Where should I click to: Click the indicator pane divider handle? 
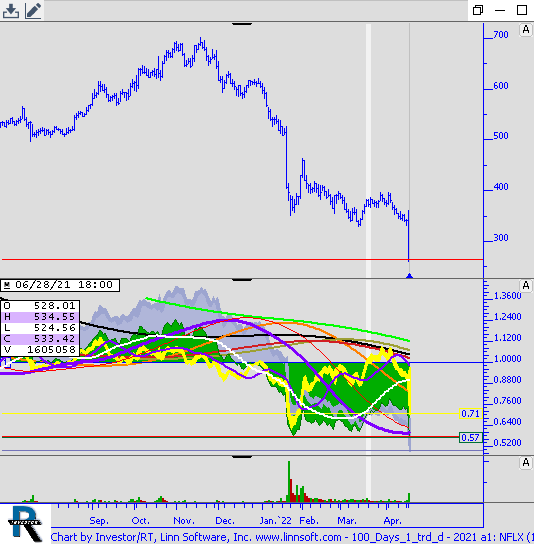pos(242,279)
